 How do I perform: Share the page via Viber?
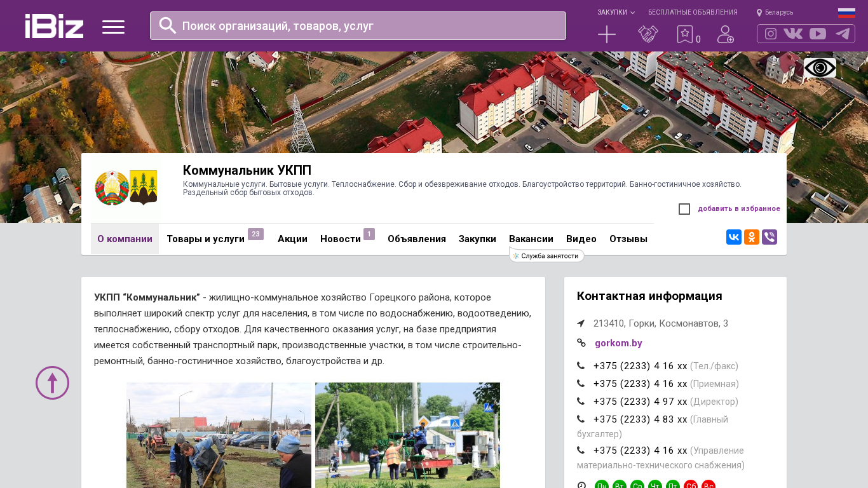[770, 237]
